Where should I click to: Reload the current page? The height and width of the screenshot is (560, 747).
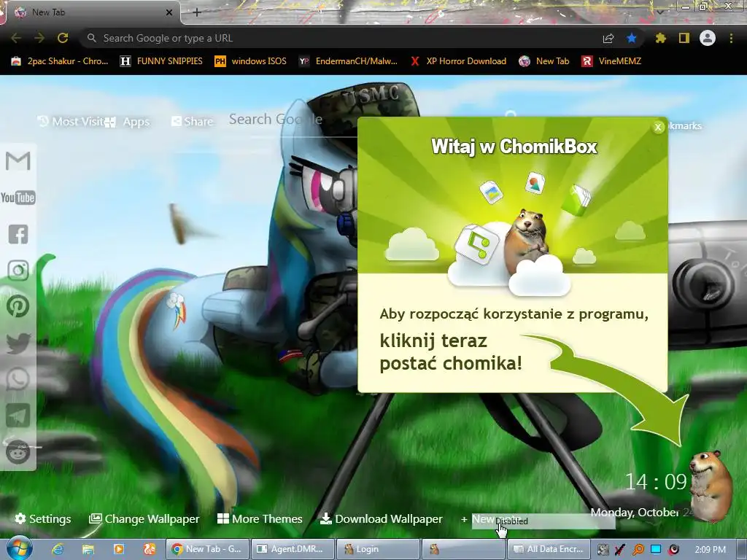(x=63, y=38)
